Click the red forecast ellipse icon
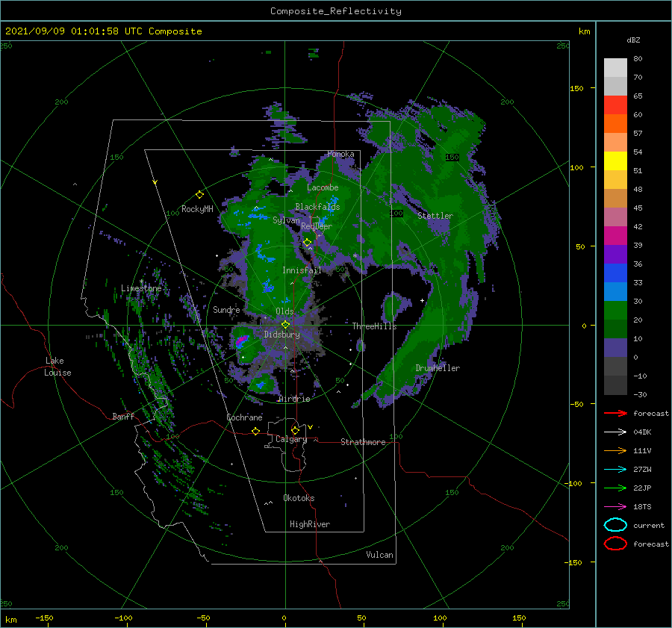This screenshot has height=628, width=672. click(615, 544)
